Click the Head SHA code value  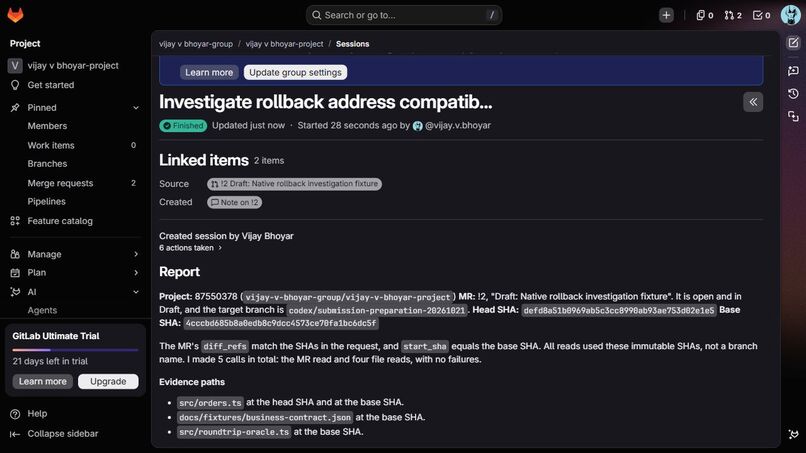(x=618, y=310)
